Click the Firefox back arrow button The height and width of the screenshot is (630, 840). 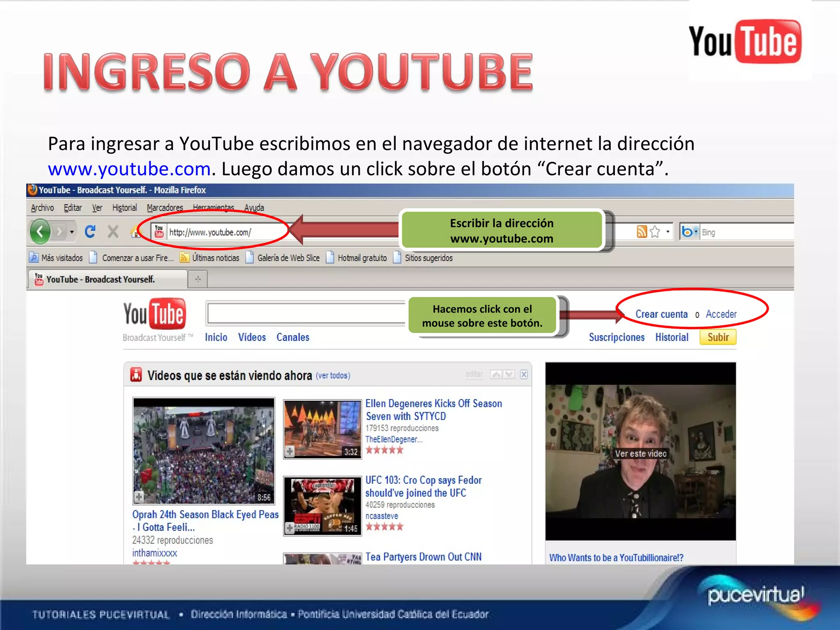[x=40, y=232]
